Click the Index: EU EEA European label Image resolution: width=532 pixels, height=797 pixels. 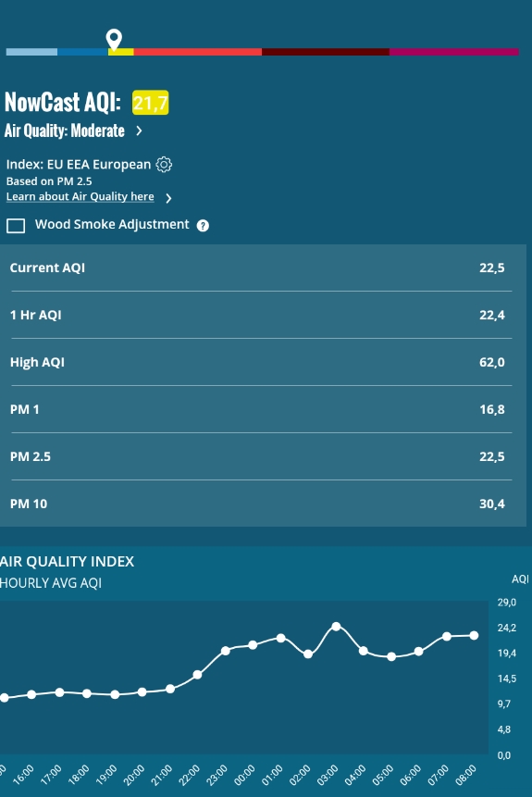coord(79,165)
